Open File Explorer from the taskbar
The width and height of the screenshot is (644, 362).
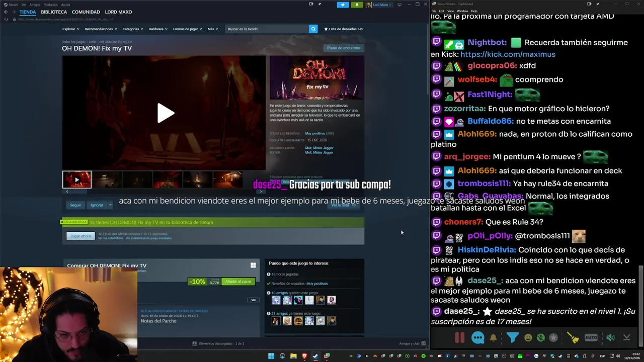click(293, 356)
